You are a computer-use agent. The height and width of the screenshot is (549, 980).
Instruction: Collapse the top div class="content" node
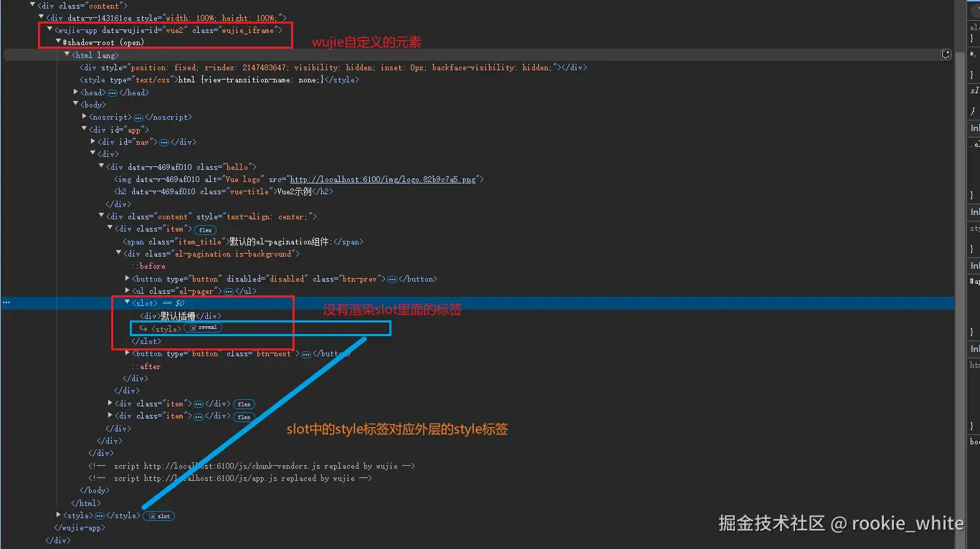pyautogui.click(x=32, y=5)
